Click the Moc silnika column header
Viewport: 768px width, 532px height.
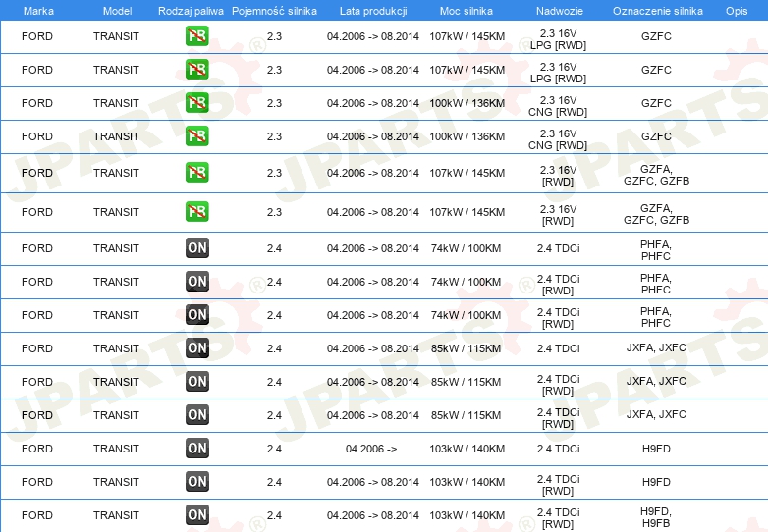pyautogui.click(x=466, y=11)
